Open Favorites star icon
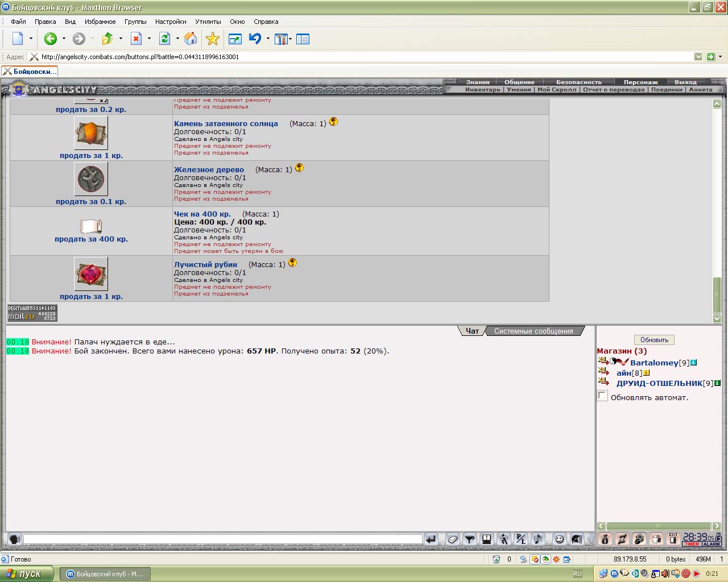The image size is (728, 582). coord(213,39)
